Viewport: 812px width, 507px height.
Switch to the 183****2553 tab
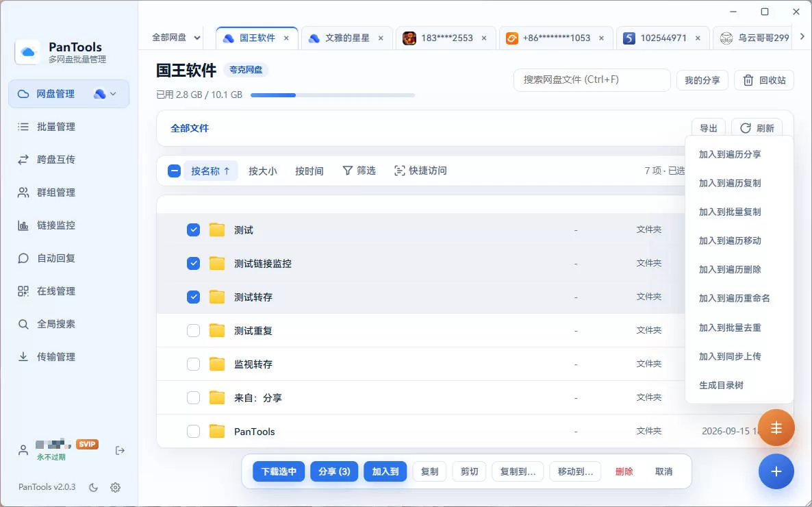click(x=446, y=38)
